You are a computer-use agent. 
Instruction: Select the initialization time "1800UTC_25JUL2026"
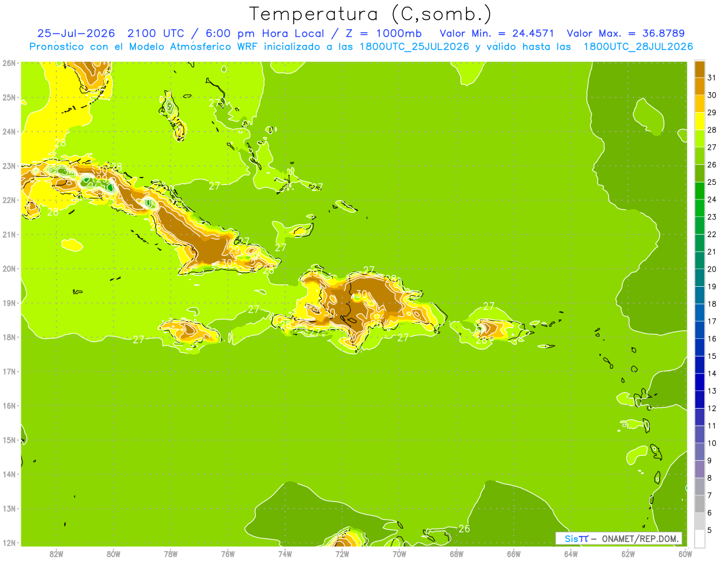coord(413,47)
